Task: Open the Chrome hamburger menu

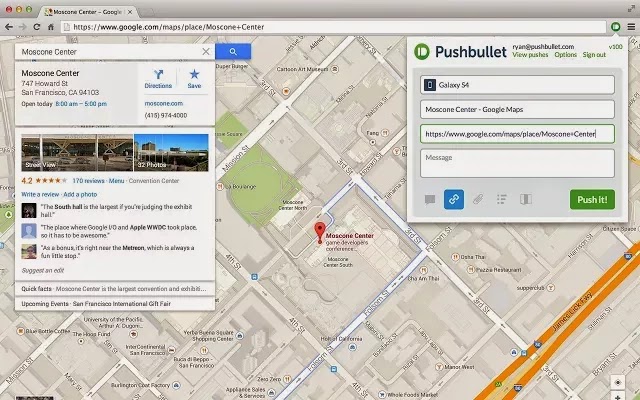Action: pyautogui.click(x=631, y=27)
